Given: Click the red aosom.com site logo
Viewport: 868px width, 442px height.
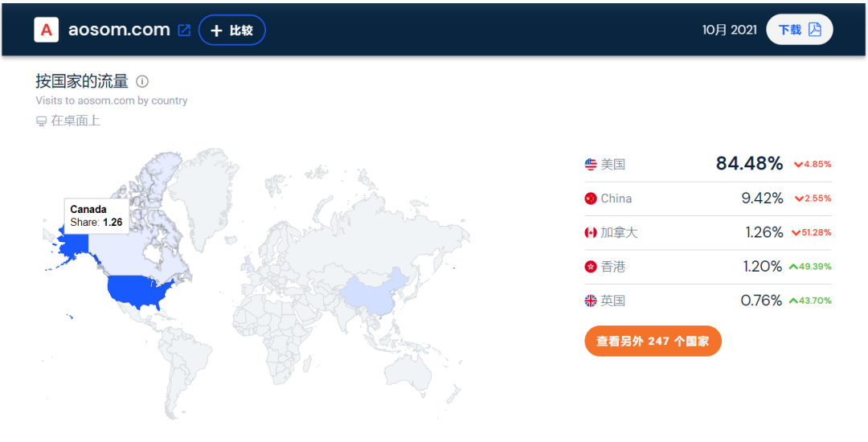Looking at the screenshot, I should pos(47,30).
